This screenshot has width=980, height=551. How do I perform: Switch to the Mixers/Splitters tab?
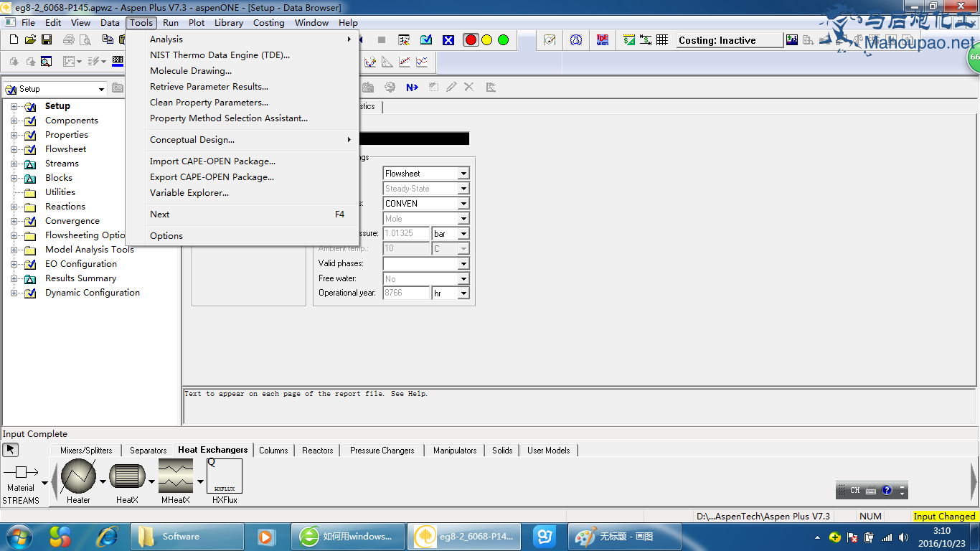(x=86, y=451)
